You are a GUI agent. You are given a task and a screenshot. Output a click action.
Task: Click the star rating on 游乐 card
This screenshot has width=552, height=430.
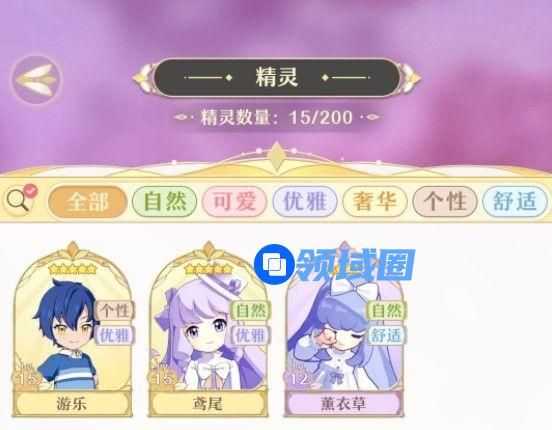[73, 269]
